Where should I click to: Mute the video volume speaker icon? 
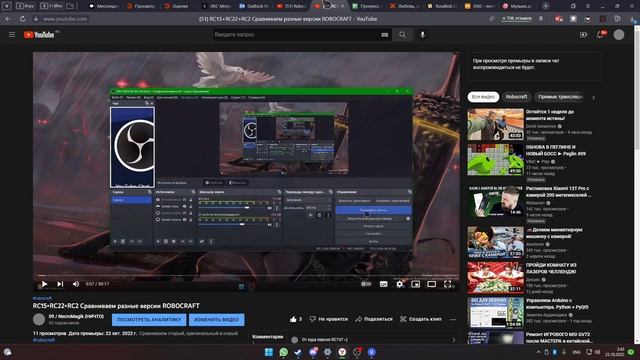(x=76, y=284)
